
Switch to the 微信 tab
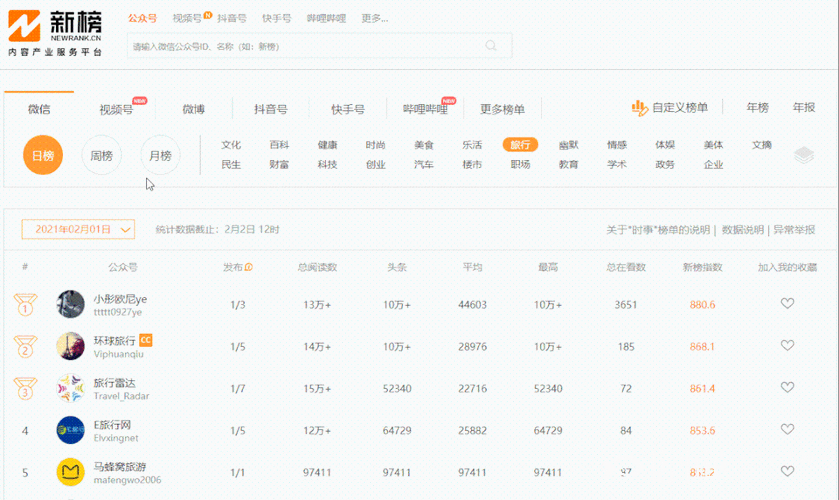(39, 109)
